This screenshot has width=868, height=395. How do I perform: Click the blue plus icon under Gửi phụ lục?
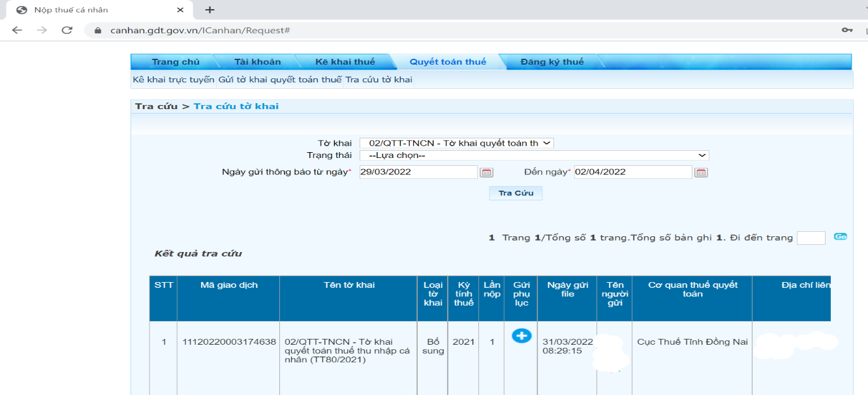[x=521, y=336]
